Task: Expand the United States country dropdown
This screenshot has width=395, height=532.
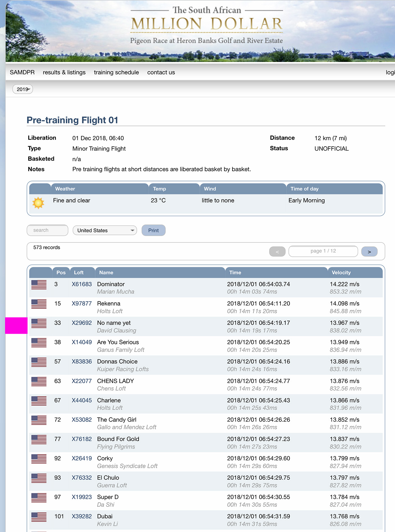Action: click(105, 230)
